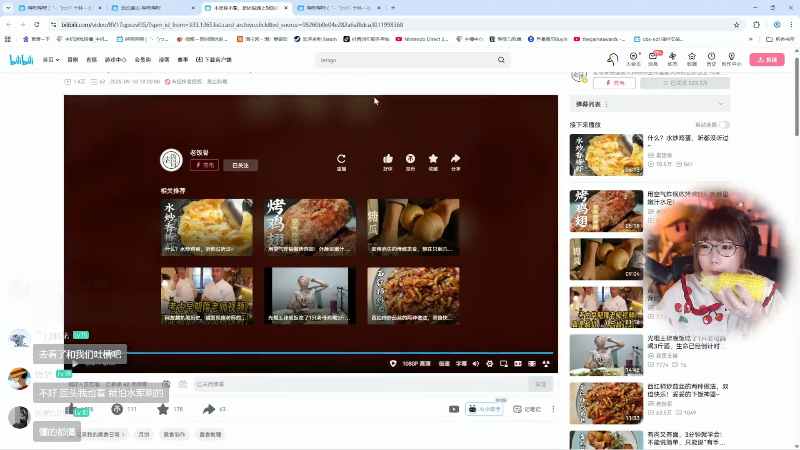Enable picture-in-picture mode icon
Screen dimensions: 800x450
[504, 364]
